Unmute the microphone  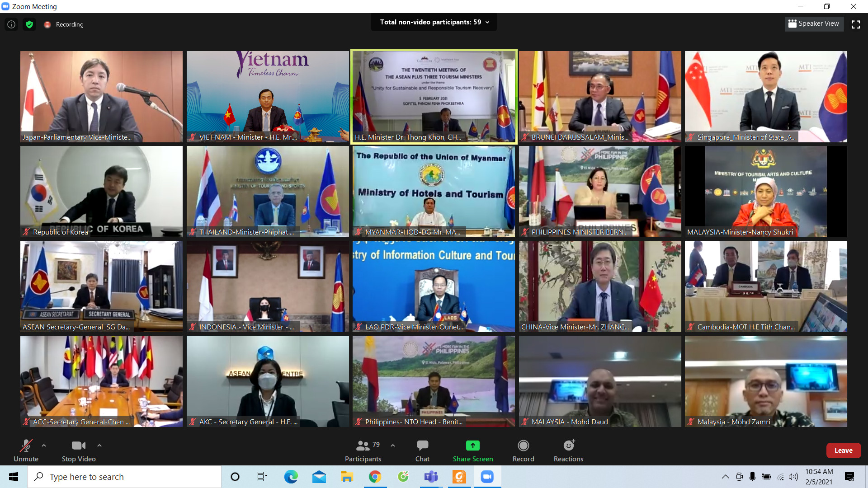coord(26,451)
